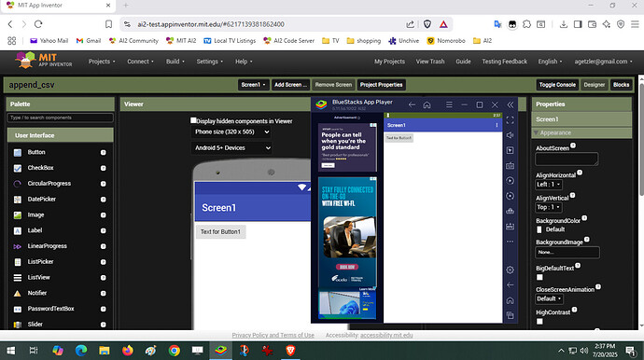The height and width of the screenshot is (360, 644).
Task: Open Brave Shields icon in address bar
Action: (x=427, y=24)
